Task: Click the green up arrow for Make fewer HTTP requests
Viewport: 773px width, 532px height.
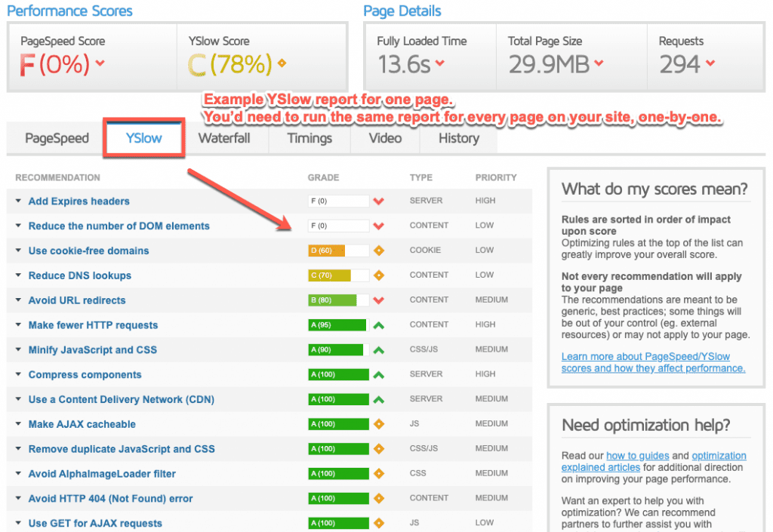Action: pos(379,325)
